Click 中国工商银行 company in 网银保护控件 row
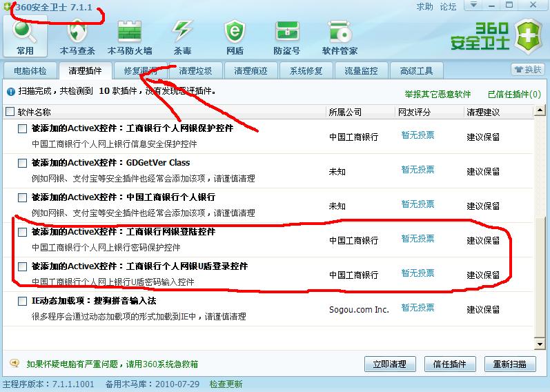This screenshot has height=392, width=550. (x=353, y=137)
